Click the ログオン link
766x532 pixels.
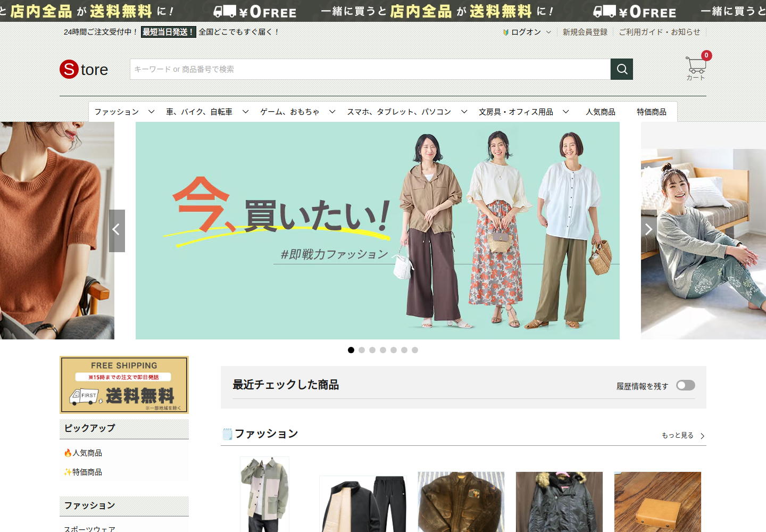pos(526,32)
